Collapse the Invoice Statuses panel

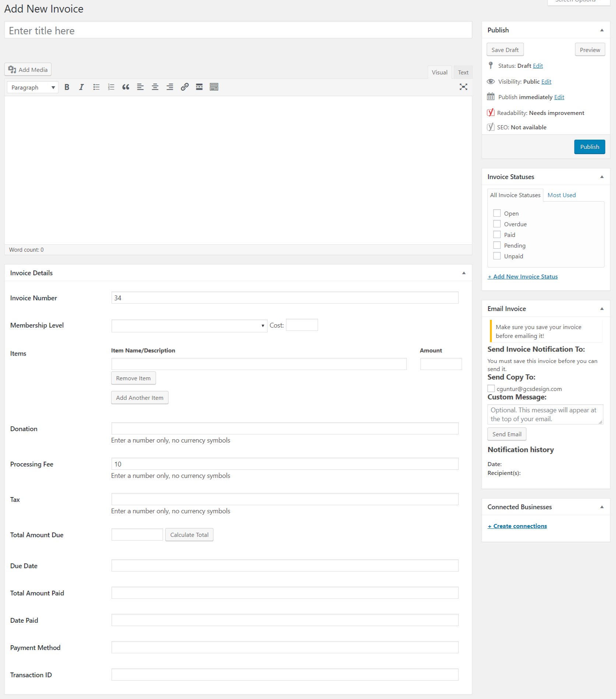tap(602, 177)
